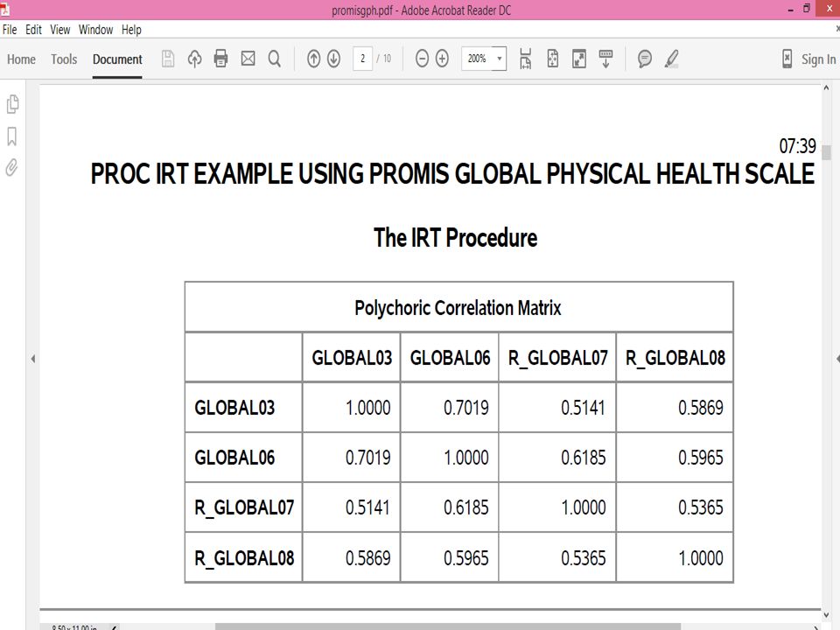Open the Help menu

(x=131, y=30)
